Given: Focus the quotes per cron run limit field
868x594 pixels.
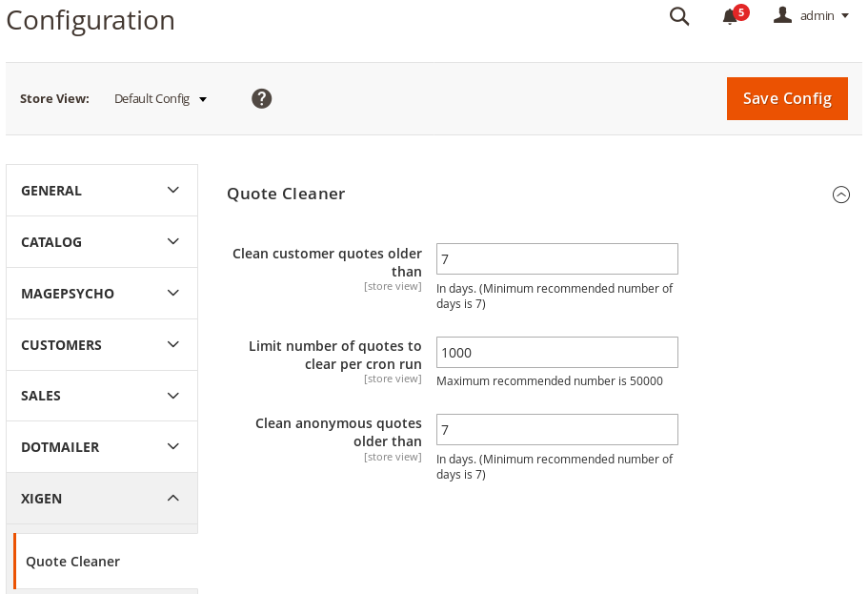Looking at the screenshot, I should (556, 353).
